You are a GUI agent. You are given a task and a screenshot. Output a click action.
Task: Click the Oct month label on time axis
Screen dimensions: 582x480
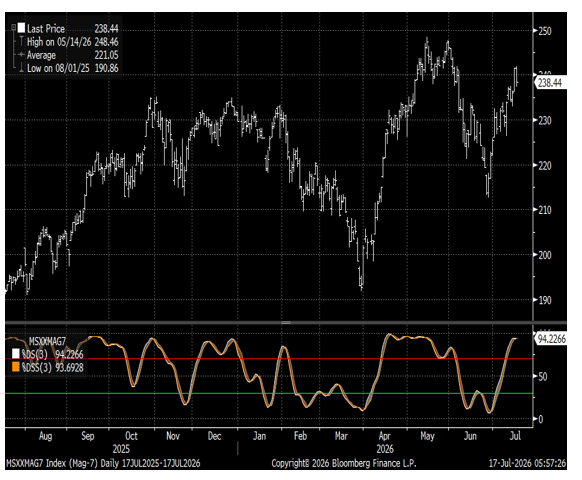tap(131, 436)
